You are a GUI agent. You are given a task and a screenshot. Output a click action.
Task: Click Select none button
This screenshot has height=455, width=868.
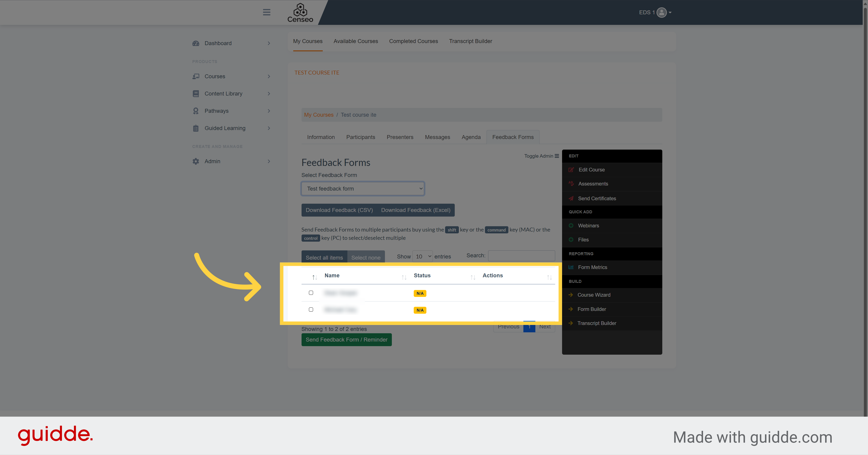click(366, 258)
